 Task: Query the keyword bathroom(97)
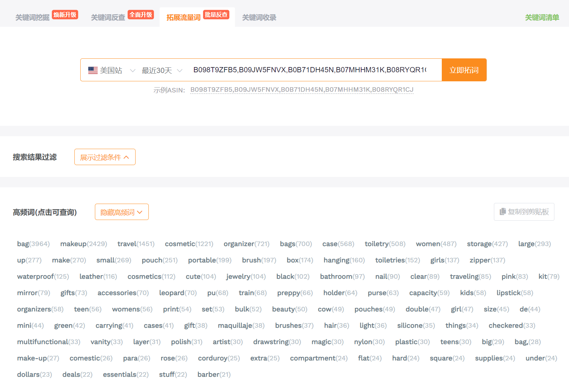point(342,277)
